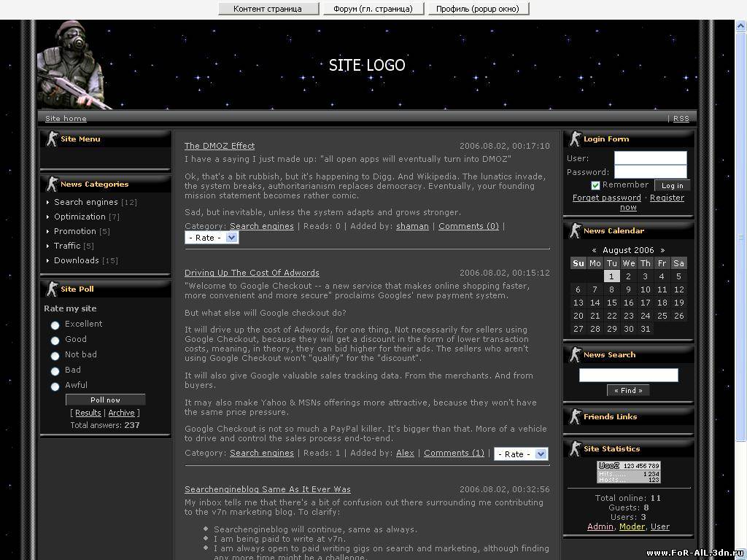
Task: Open Comments (1) link
Action: tap(454, 453)
